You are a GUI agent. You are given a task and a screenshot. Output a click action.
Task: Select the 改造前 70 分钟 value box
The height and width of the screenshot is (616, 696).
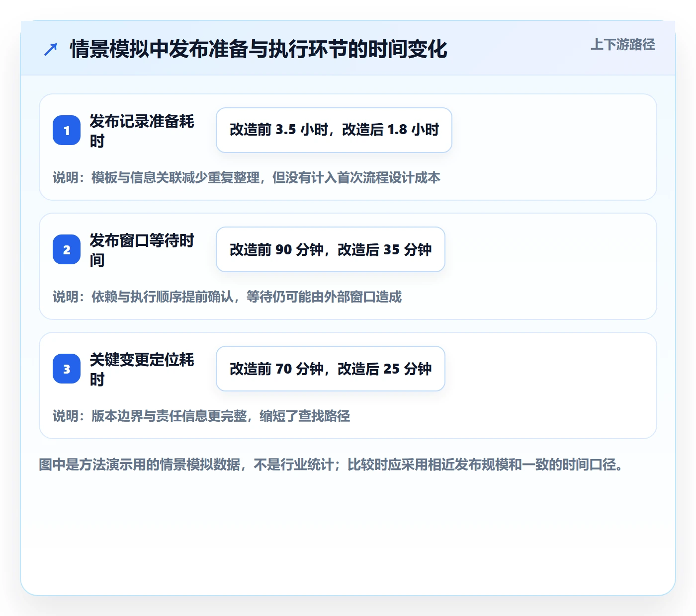pyautogui.click(x=331, y=369)
